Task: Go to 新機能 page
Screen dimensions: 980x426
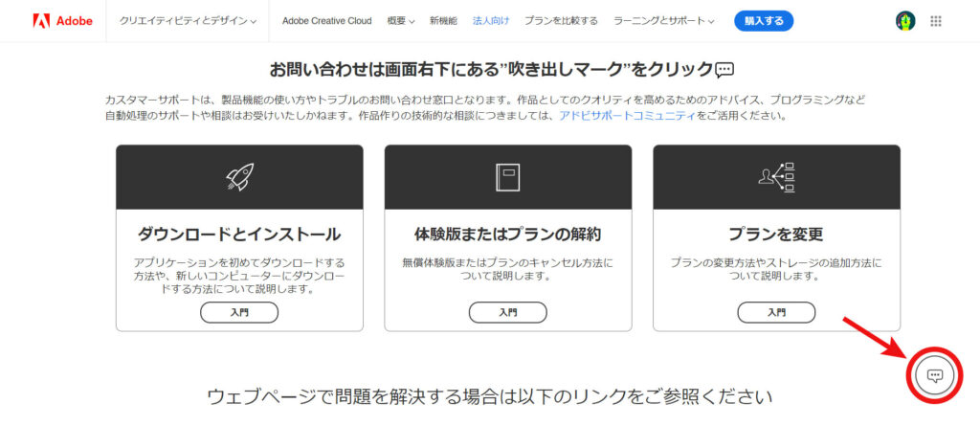Action: tap(442, 21)
